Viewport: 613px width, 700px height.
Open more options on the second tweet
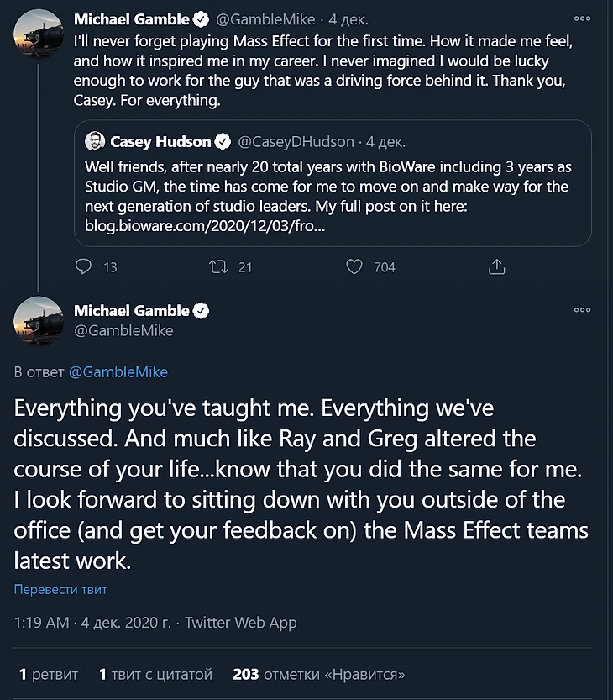(582, 310)
